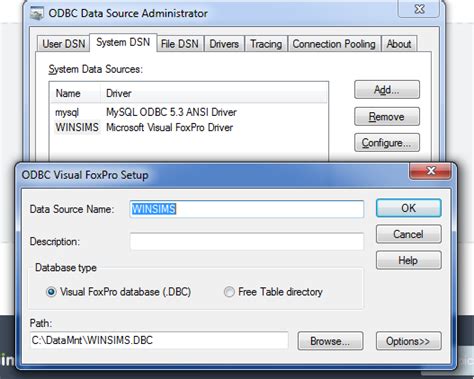This screenshot has height=379, width=474.
Task: Select the System DSN tab
Action: coord(123,42)
